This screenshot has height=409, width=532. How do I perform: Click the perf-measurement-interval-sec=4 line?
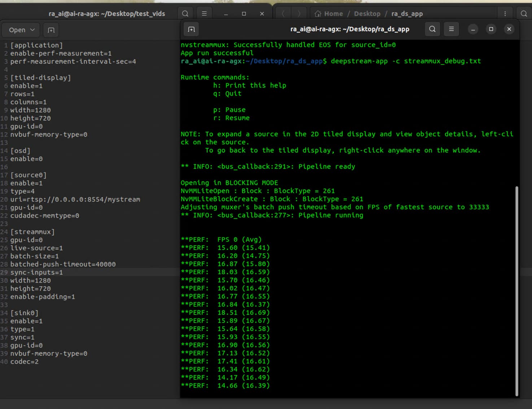pyautogui.click(x=73, y=61)
